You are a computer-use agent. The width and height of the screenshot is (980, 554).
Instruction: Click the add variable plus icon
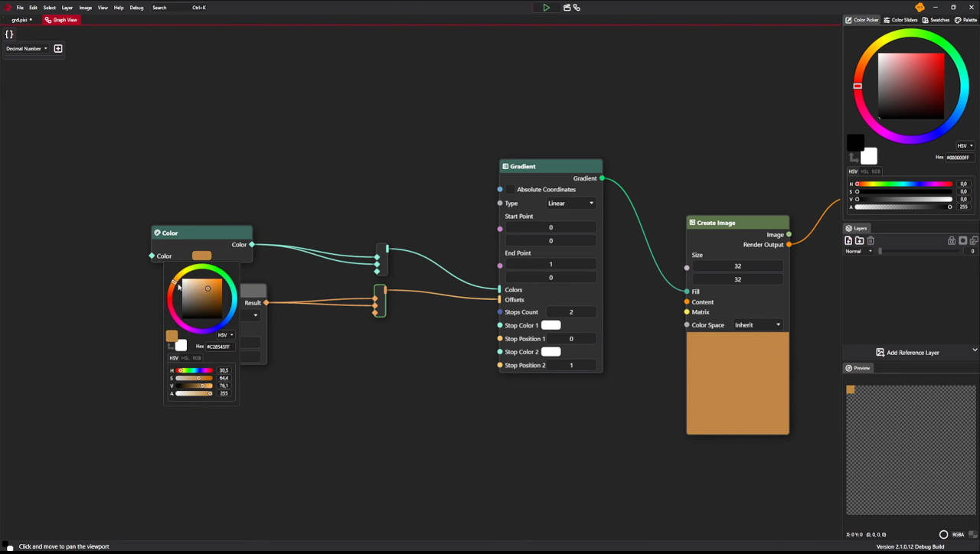pyautogui.click(x=57, y=48)
